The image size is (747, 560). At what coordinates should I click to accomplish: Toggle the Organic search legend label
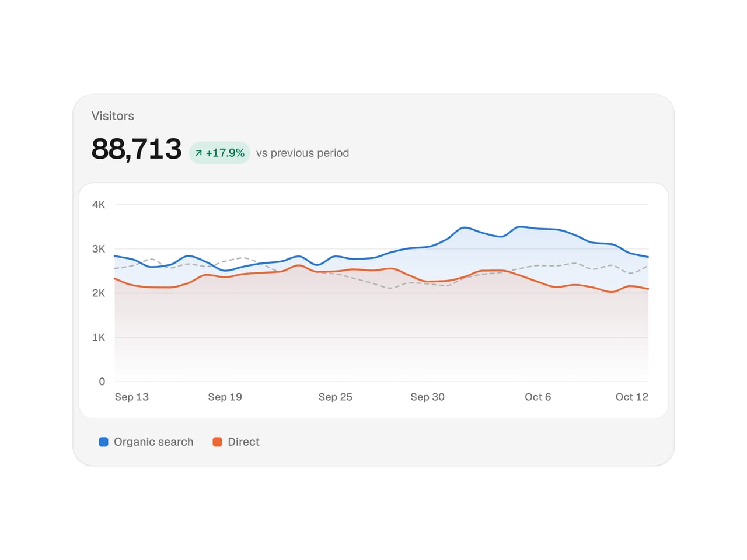tap(153, 442)
